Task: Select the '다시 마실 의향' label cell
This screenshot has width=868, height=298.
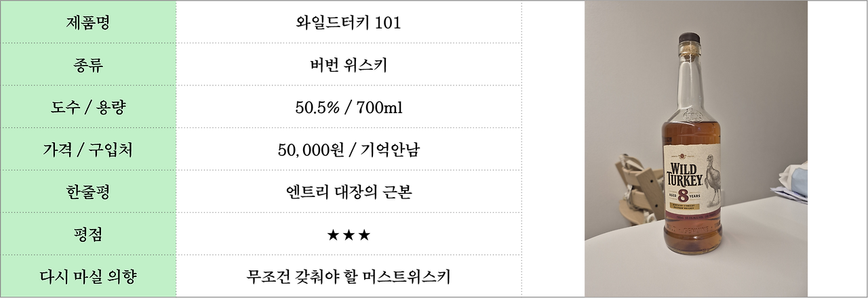Action: (x=88, y=276)
